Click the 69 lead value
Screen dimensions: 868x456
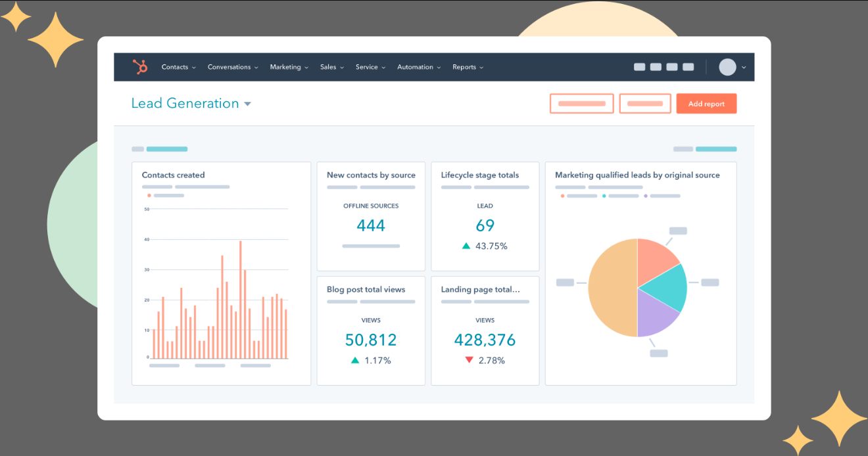pos(485,225)
